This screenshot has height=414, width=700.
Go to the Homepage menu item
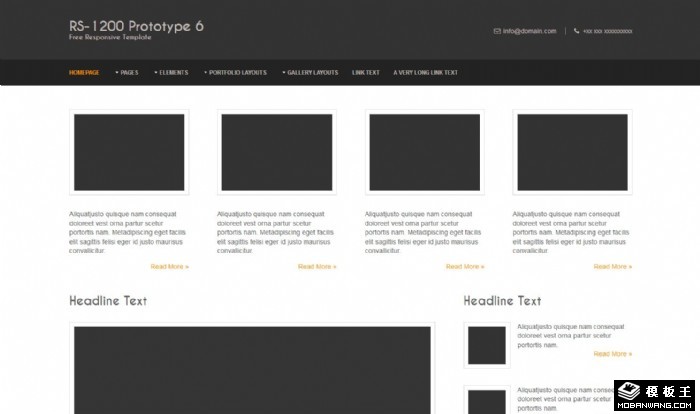(x=84, y=72)
